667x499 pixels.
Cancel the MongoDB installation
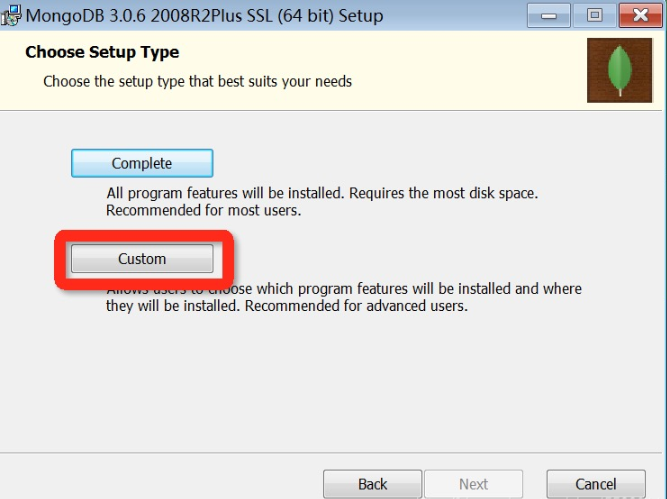point(596,484)
